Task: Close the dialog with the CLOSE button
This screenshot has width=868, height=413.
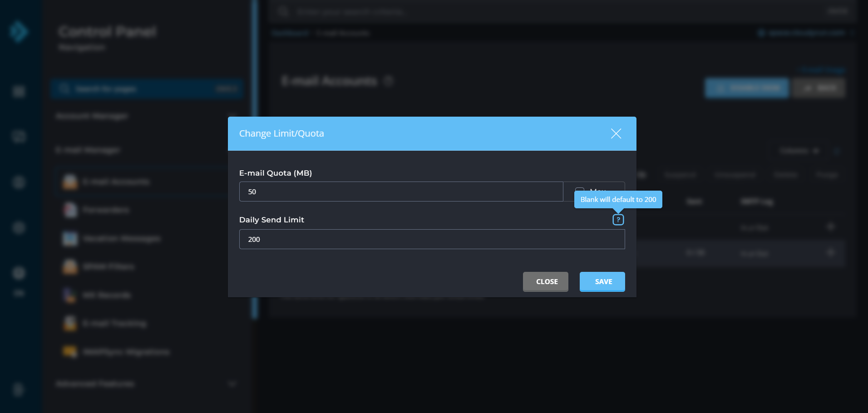Action: click(545, 281)
